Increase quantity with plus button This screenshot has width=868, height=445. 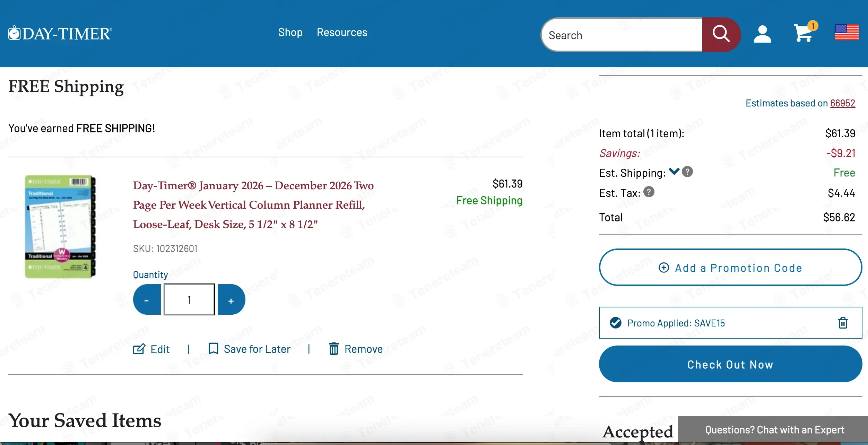click(x=231, y=300)
